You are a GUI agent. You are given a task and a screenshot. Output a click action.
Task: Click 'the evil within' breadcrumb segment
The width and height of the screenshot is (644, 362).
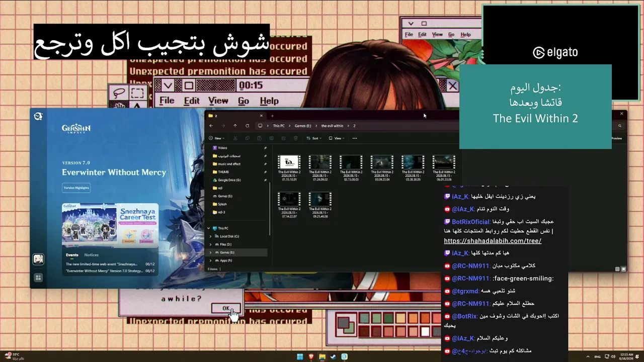pyautogui.click(x=332, y=126)
